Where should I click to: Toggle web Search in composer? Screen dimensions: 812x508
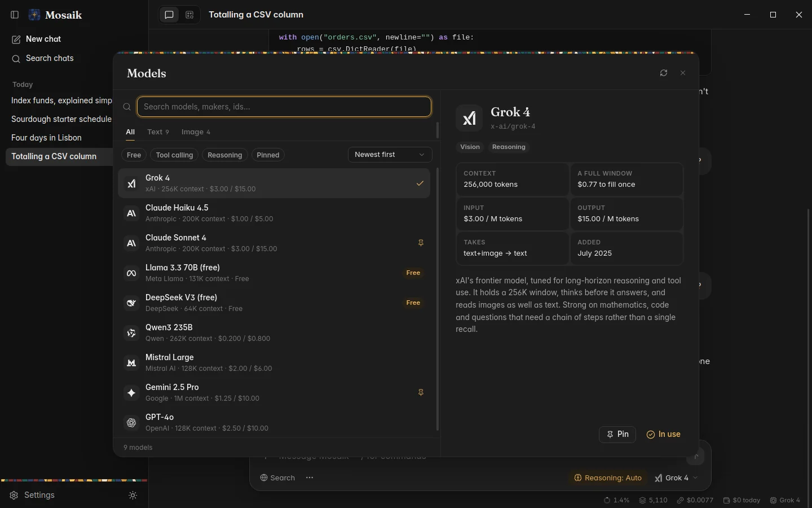point(277,478)
